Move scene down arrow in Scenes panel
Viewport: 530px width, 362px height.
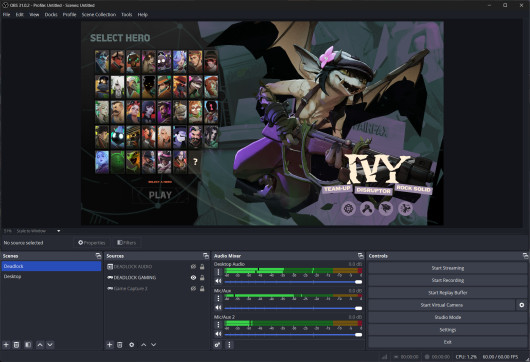(x=50, y=345)
